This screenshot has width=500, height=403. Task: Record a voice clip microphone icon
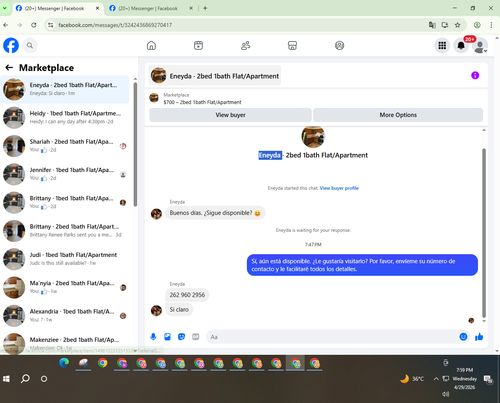click(x=153, y=337)
